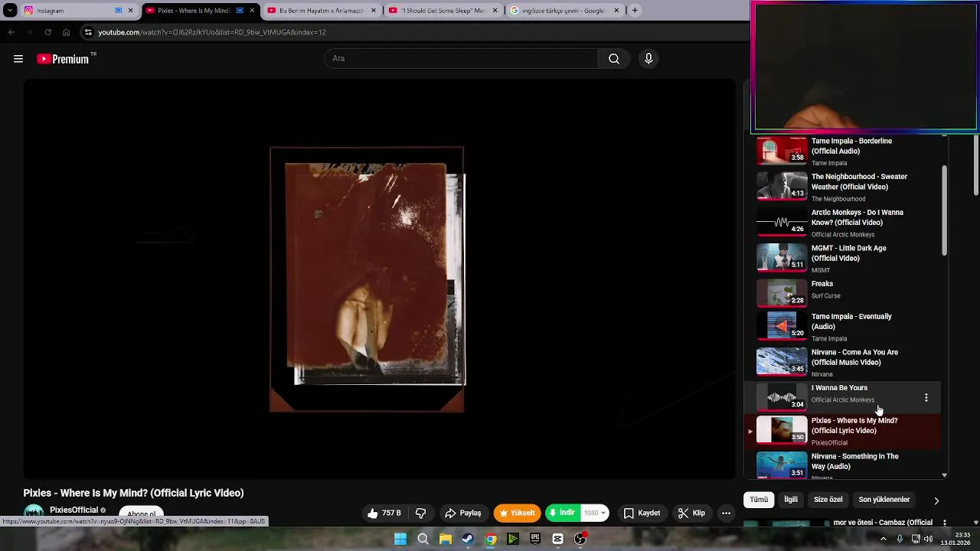Screen dimensions: 980x551
Task: Like the video with 757 B thumbs-up
Action: [384, 513]
